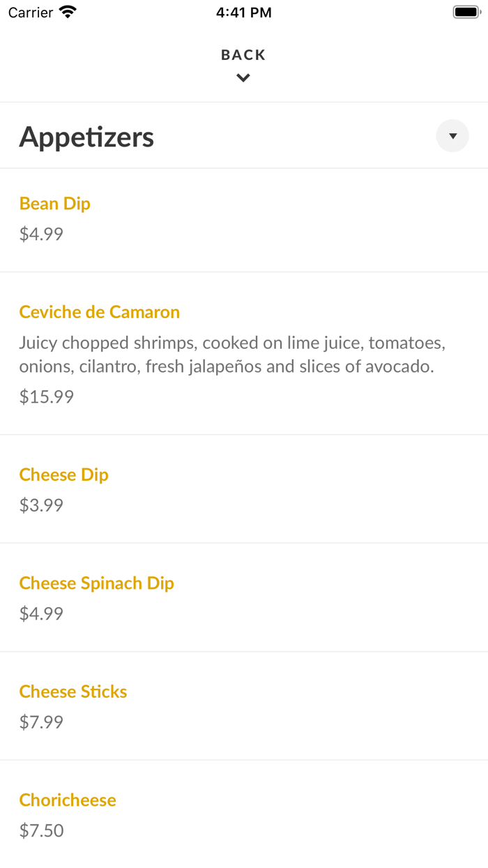The image size is (488, 868).
Task: Tap the $7.99 Cheese Sticks price
Action: coord(41,722)
